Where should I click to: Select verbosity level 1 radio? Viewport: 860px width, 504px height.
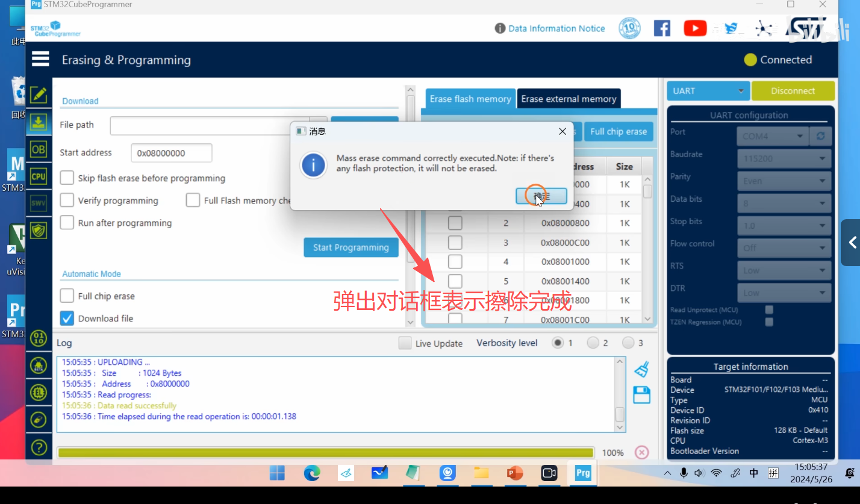coord(558,343)
